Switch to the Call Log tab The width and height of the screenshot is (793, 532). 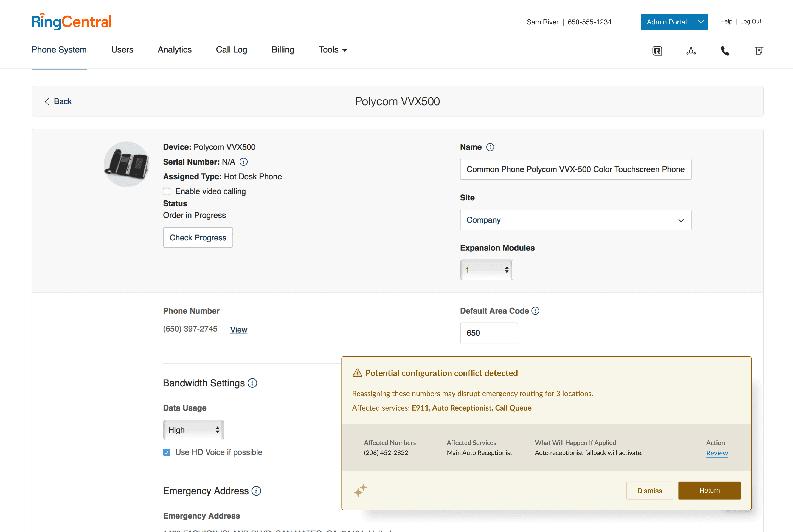tap(232, 50)
